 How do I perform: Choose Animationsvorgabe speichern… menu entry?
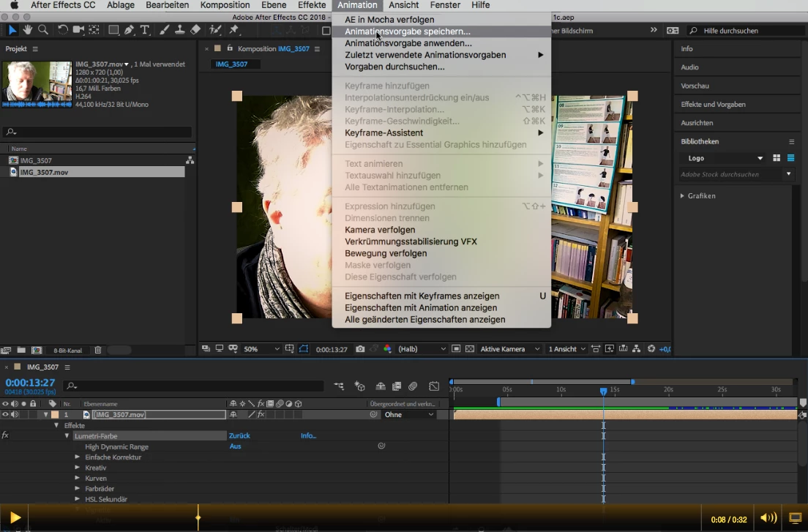click(x=441, y=31)
